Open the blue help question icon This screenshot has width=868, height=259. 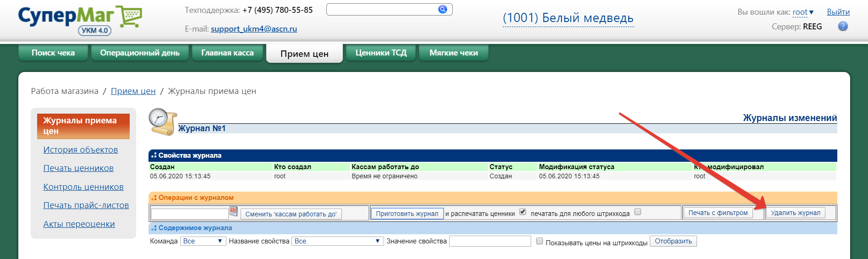(843, 26)
